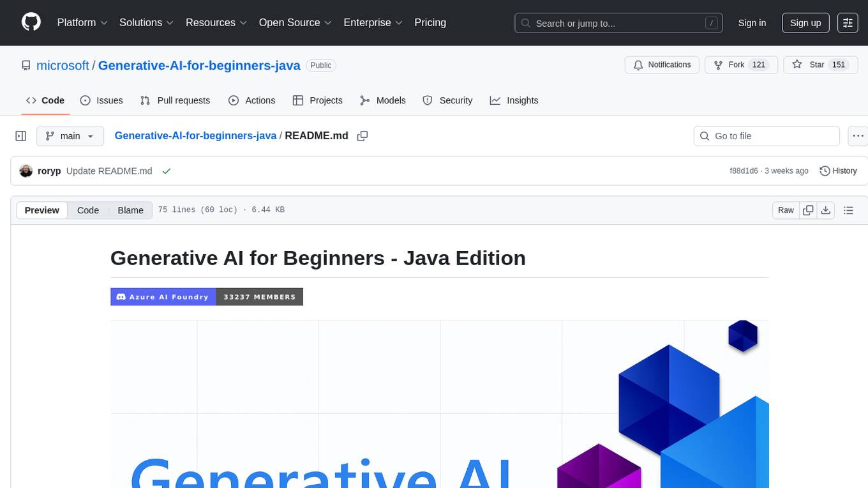Open the document outline icon
The width and height of the screenshot is (868, 488).
(848, 210)
